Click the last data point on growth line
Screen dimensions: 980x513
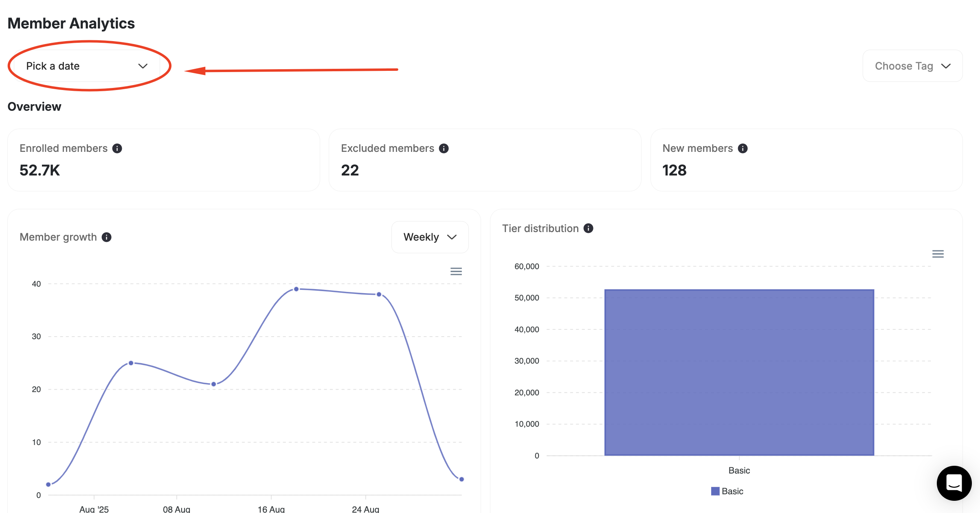point(461,479)
